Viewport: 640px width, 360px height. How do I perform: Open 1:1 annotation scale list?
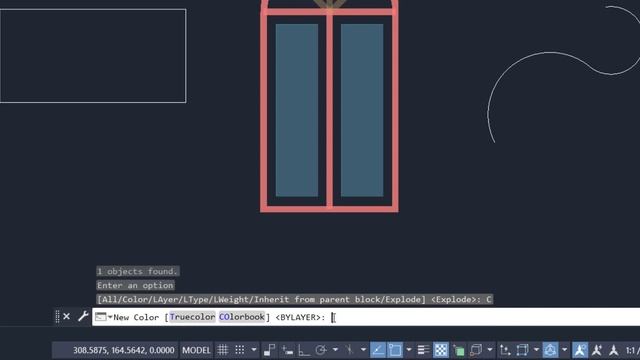coord(632,350)
